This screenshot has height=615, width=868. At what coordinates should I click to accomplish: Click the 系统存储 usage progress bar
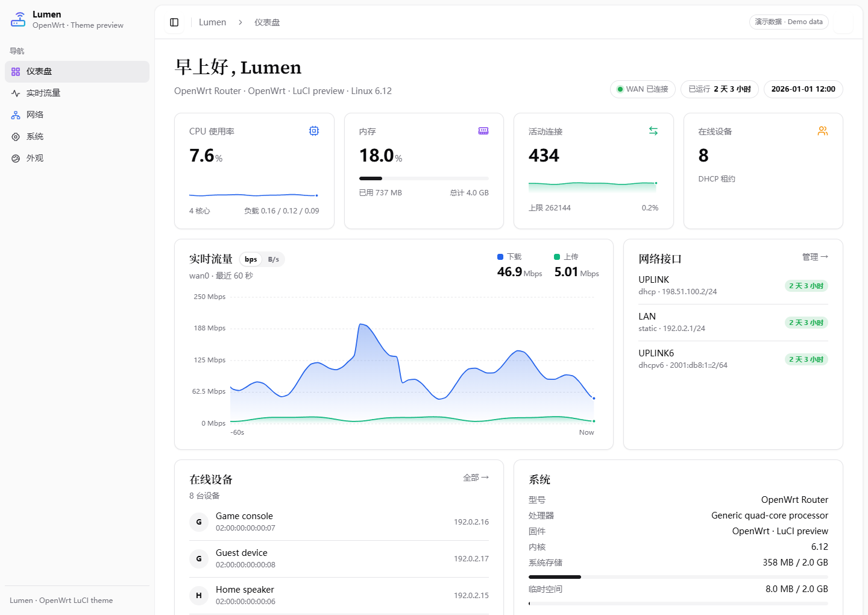678,577
